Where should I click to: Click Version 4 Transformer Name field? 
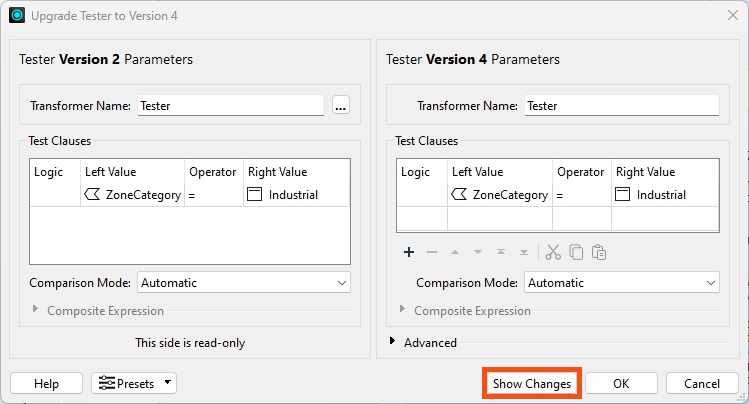(620, 105)
